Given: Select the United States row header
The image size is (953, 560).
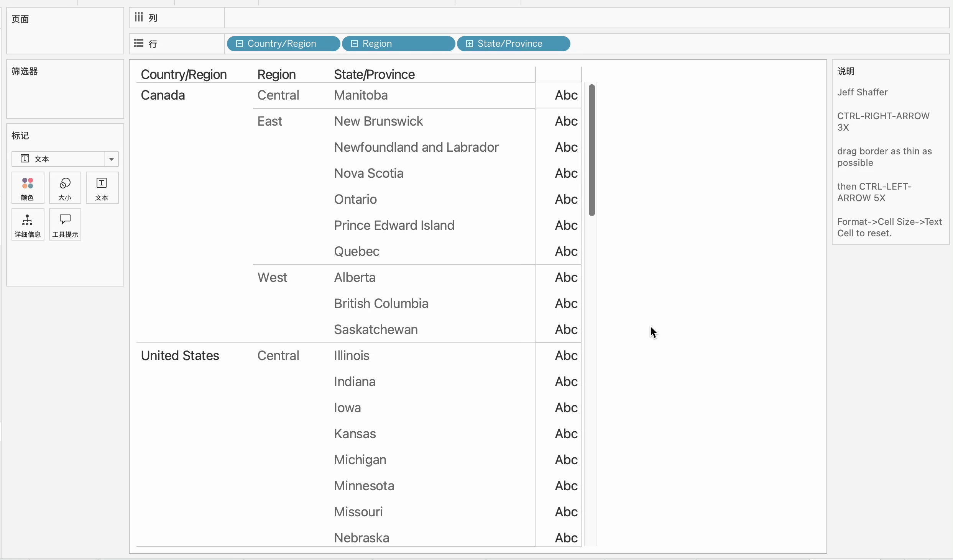Looking at the screenshot, I should [180, 355].
